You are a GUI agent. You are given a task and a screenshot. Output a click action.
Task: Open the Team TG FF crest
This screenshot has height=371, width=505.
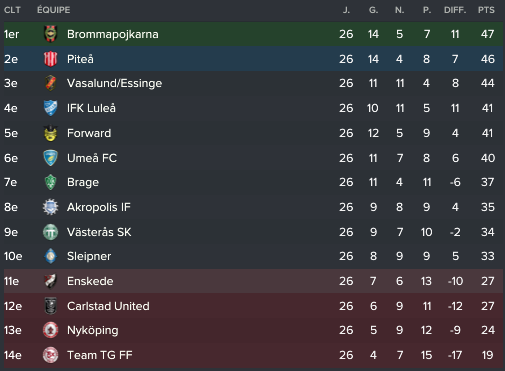51,355
